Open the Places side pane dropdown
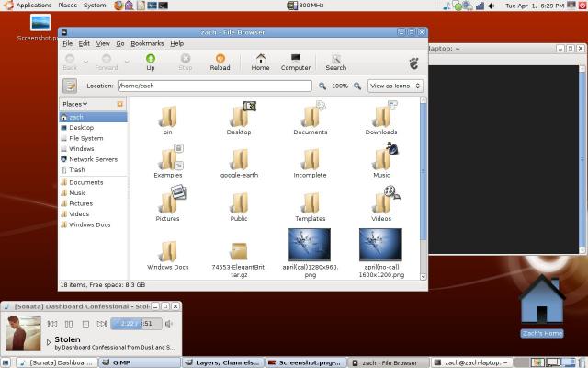The height and width of the screenshot is (368, 588). click(75, 104)
